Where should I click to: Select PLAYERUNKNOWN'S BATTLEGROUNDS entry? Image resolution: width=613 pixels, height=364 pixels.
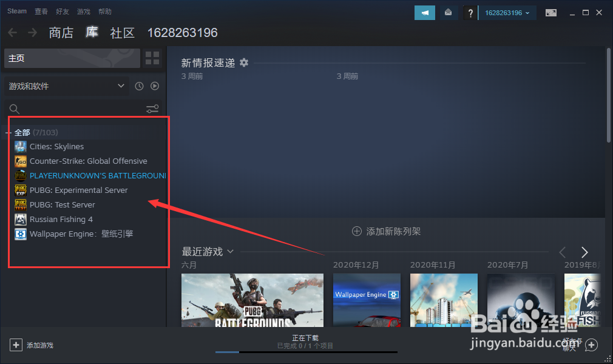[x=98, y=176]
